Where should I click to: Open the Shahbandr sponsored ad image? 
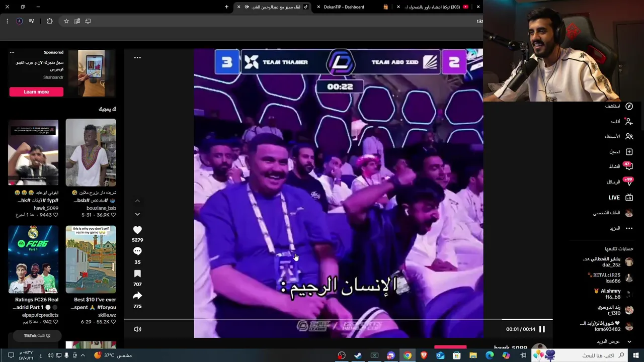click(91, 73)
